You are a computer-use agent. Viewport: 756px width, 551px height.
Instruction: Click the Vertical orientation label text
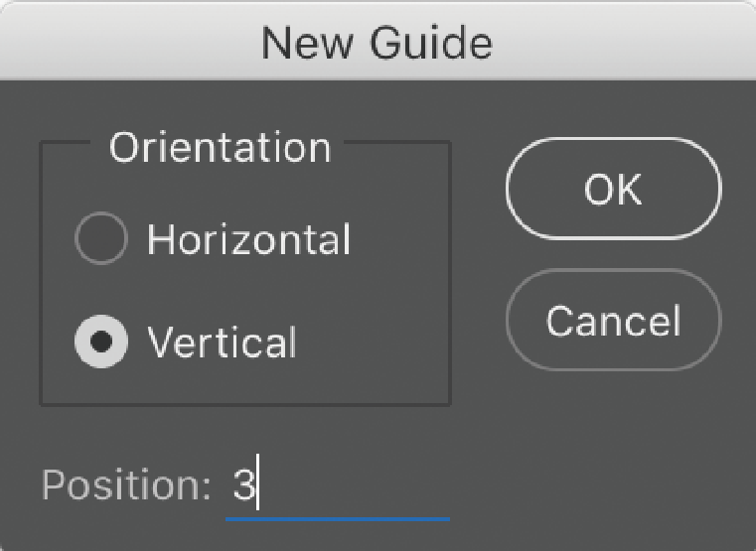click(222, 344)
